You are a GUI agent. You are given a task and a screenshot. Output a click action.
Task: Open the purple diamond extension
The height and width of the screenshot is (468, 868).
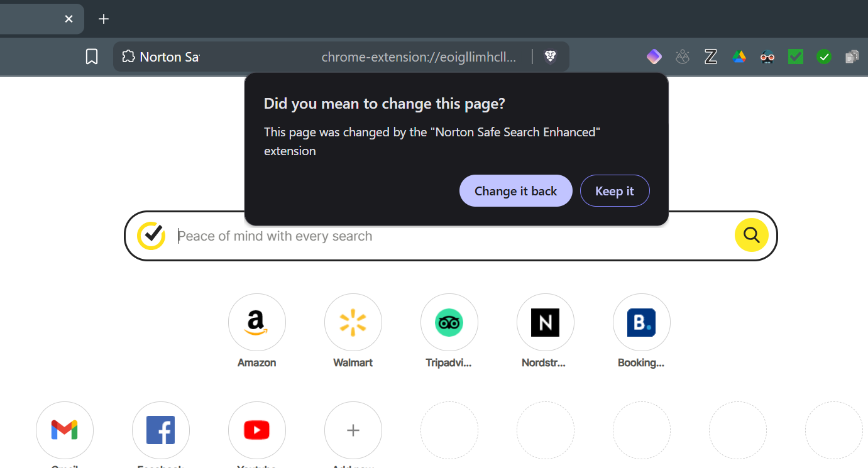654,57
